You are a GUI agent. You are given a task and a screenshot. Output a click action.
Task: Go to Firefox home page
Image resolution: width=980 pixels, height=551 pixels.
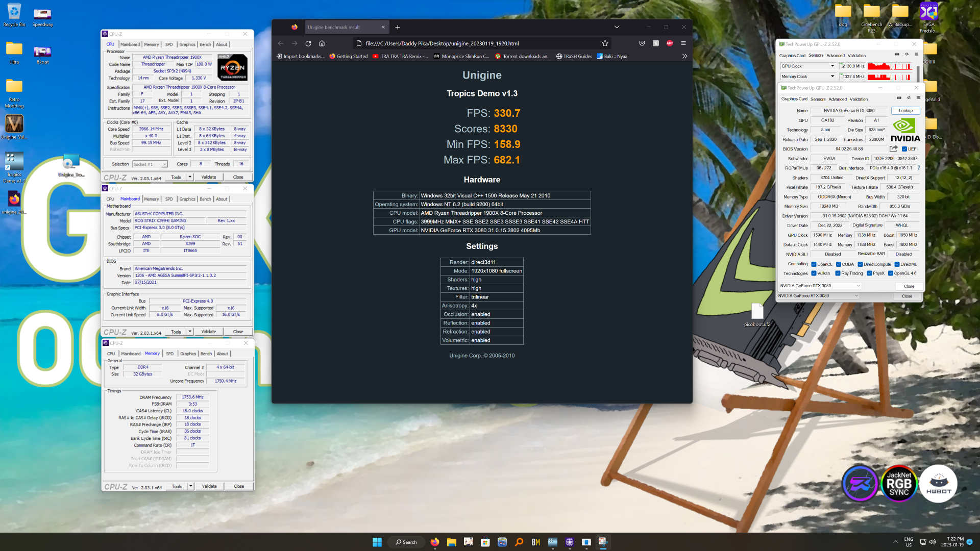[x=322, y=43]
